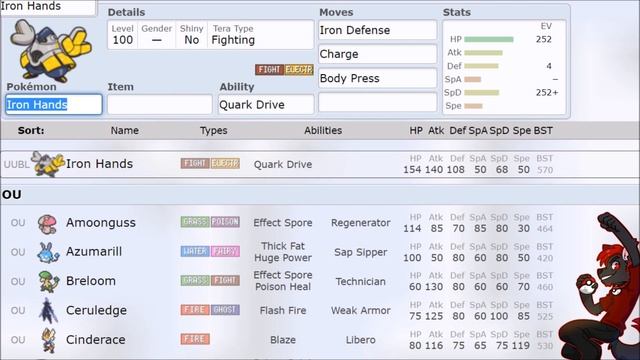Click Regenerator ability in Amoonguss row

(x=360, y=223)
